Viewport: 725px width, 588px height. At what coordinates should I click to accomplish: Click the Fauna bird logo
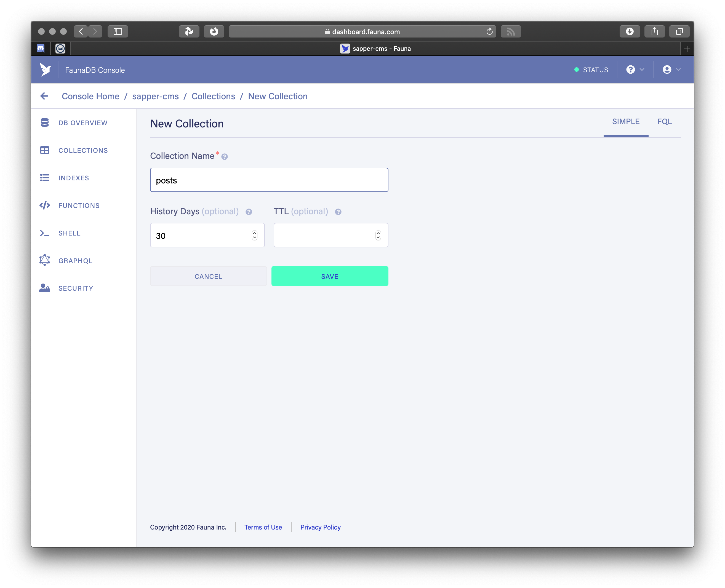coord(45,70)
